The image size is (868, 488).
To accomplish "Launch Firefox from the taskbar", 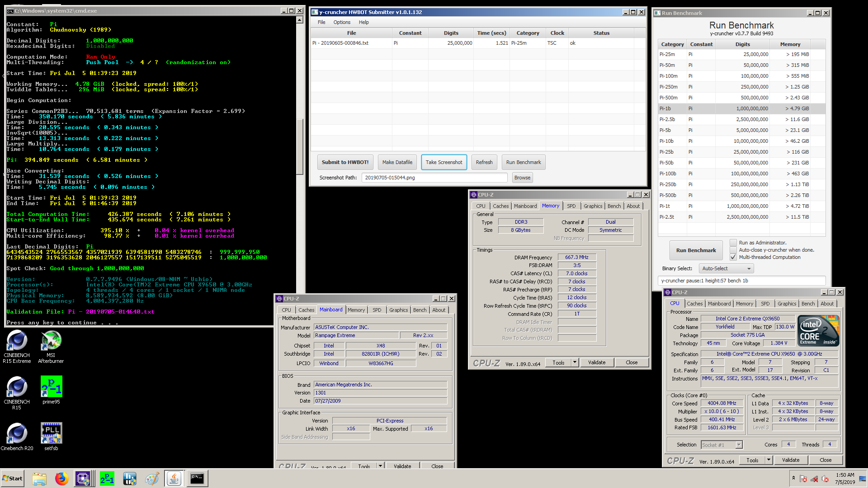I will click(61, 479).
